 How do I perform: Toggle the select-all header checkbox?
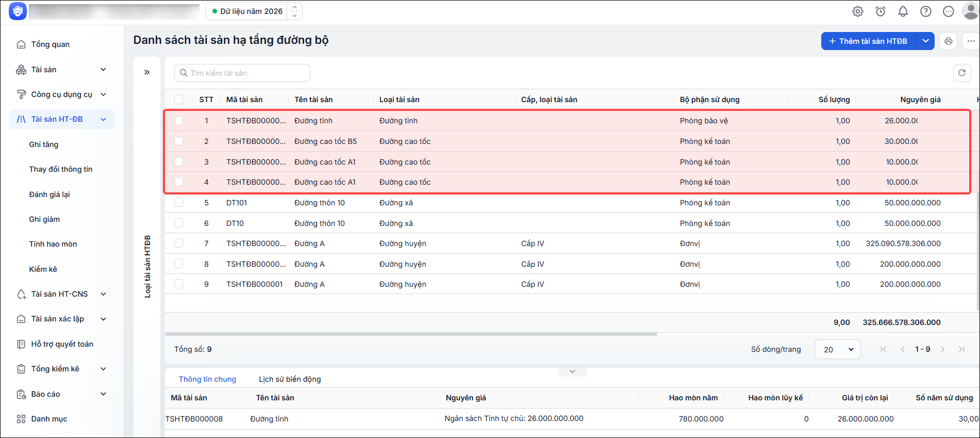click(178, 100)
